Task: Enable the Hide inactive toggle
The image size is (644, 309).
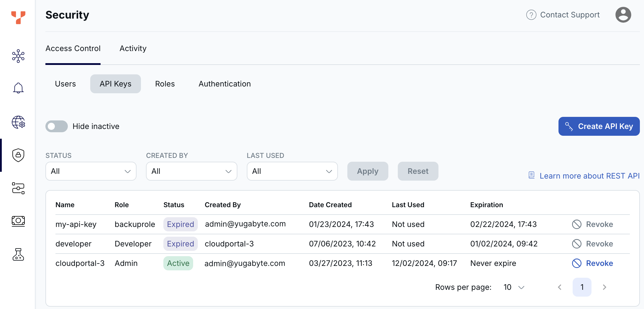Action: click(56, 126)
